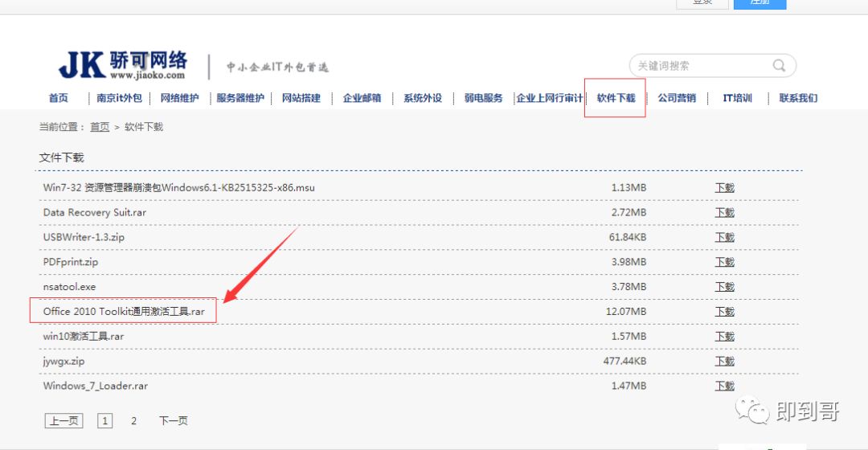
Task: Click file name jywgx.zip
Action: click(x=63, y=362)
